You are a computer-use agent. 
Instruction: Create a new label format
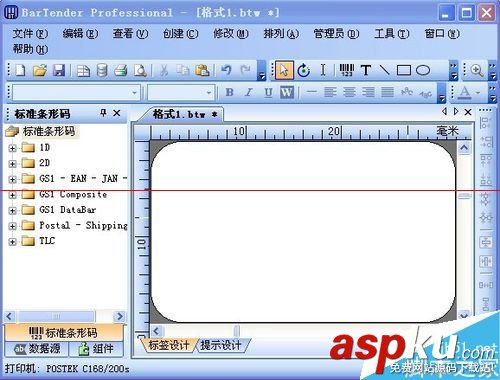[x=20, y=70]
